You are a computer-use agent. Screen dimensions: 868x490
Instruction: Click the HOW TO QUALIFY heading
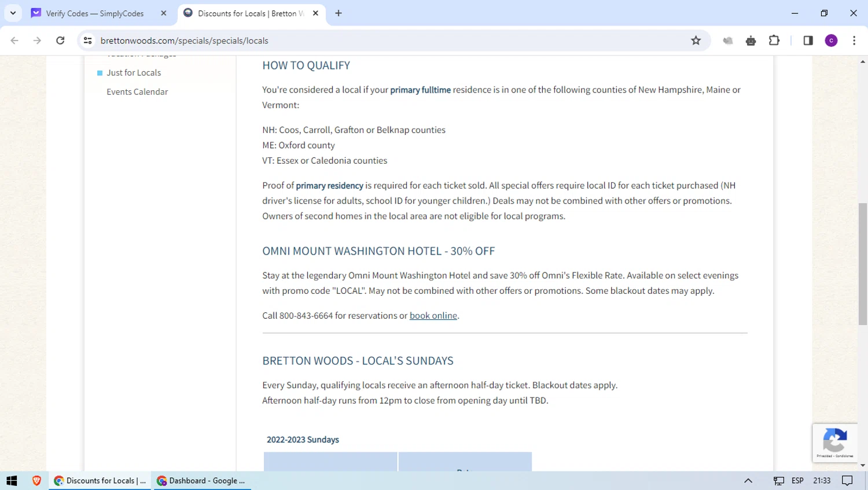click(306, 65)
